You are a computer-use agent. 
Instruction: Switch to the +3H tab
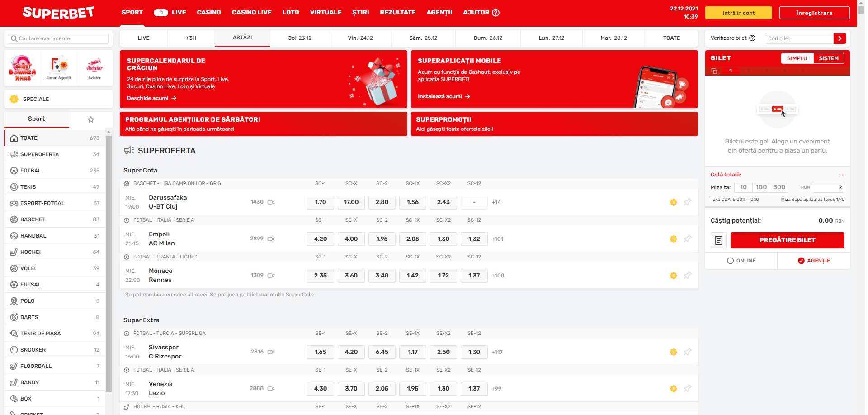(191, 38)
